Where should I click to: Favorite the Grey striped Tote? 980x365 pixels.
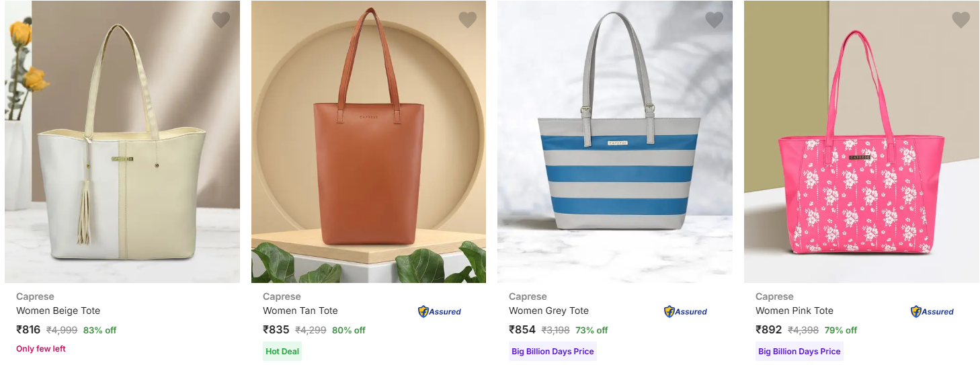point(714,20)
